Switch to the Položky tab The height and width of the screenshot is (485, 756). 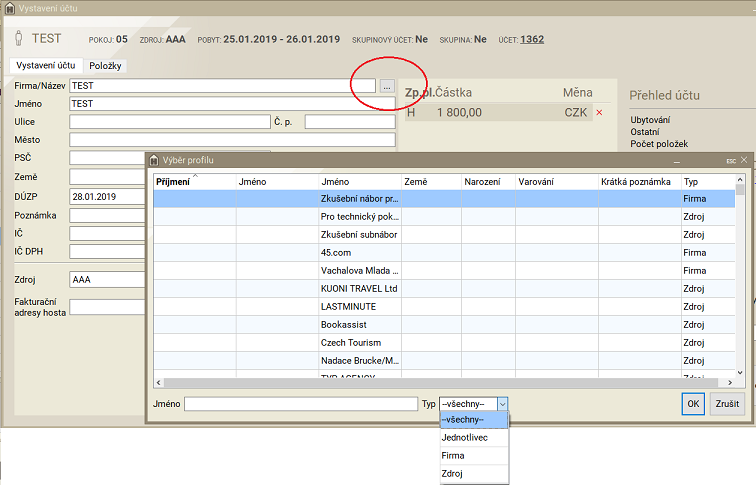[106, 66]
